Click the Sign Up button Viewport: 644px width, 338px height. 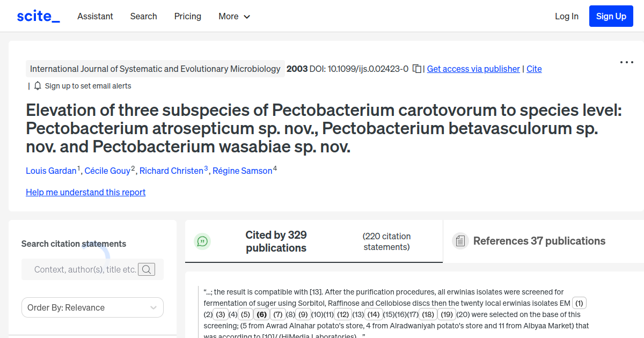pos(611,16)
